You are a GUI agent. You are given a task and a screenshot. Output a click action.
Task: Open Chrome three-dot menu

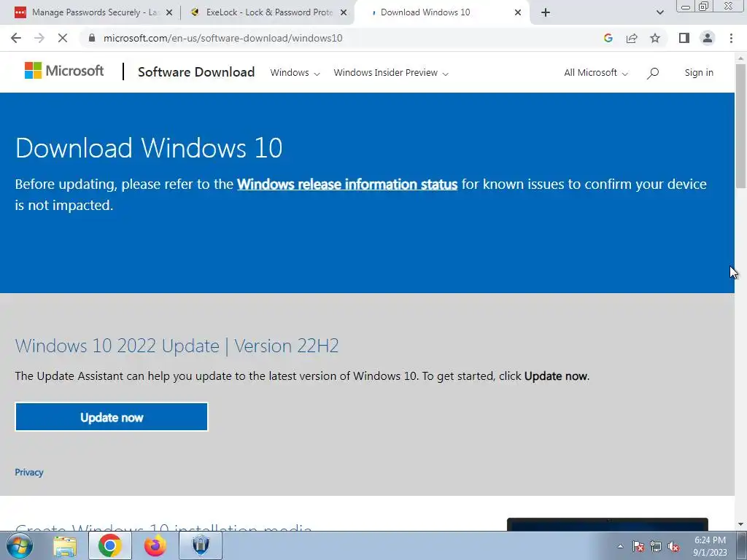(x=731, y=38)
